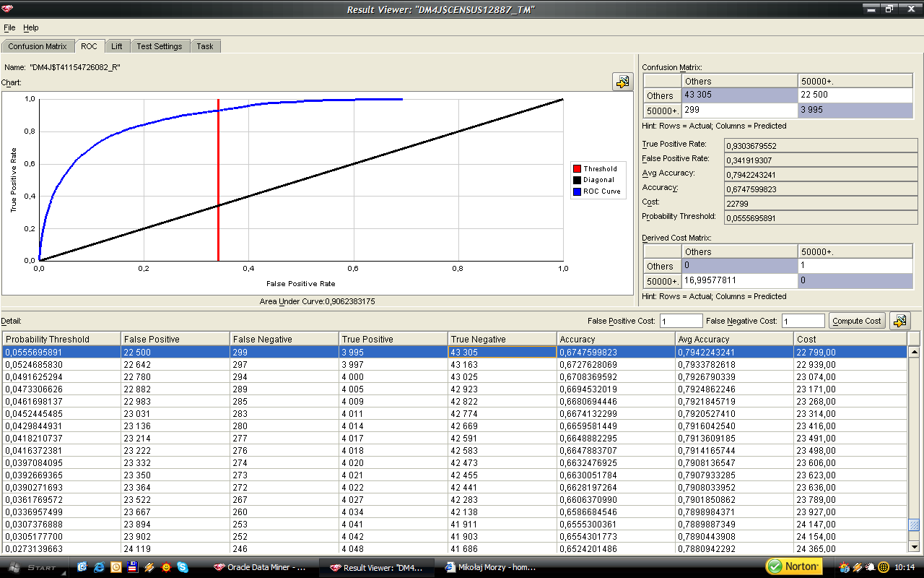Screen dimensions: 924x578
Task: Click the blue ROC Curve legend swatch
Action: coord(577,191)
